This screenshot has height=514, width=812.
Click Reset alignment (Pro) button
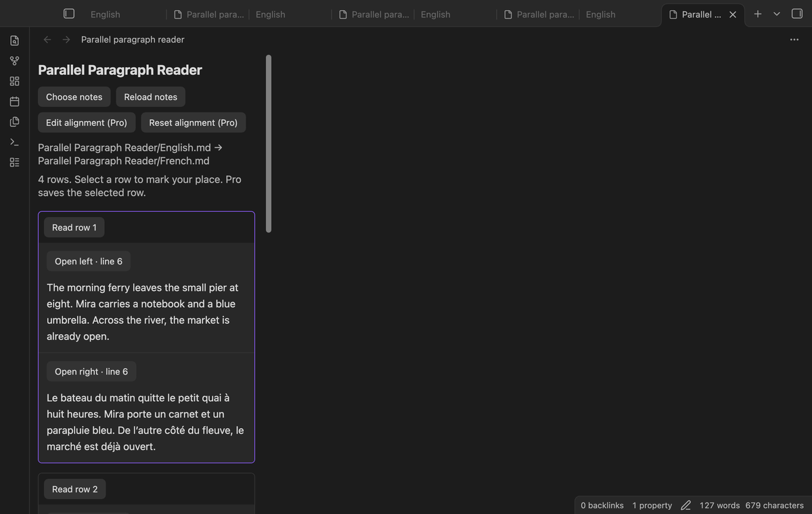(194, 122)
